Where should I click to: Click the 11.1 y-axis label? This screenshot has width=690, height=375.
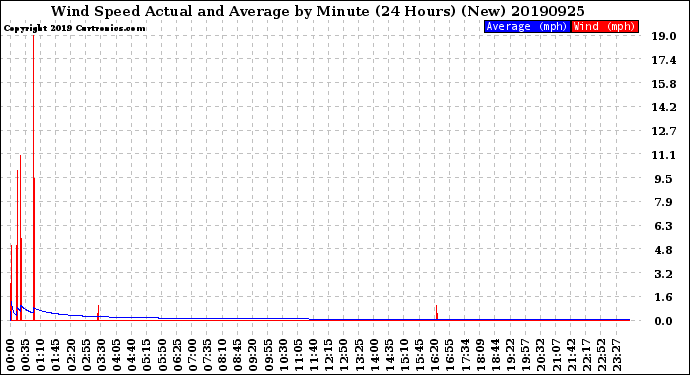pos(663,155)
